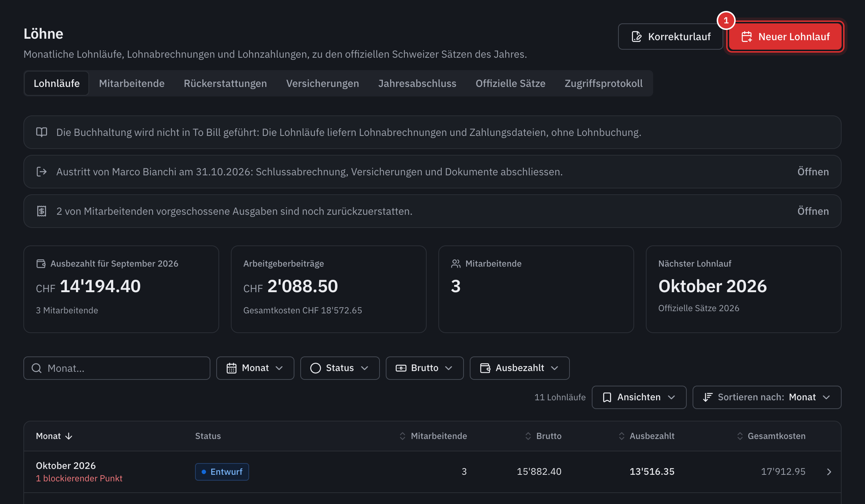865x504 pixels.
Task: Click the 1 blockierender Punkt warning
Action: [79, 478]
